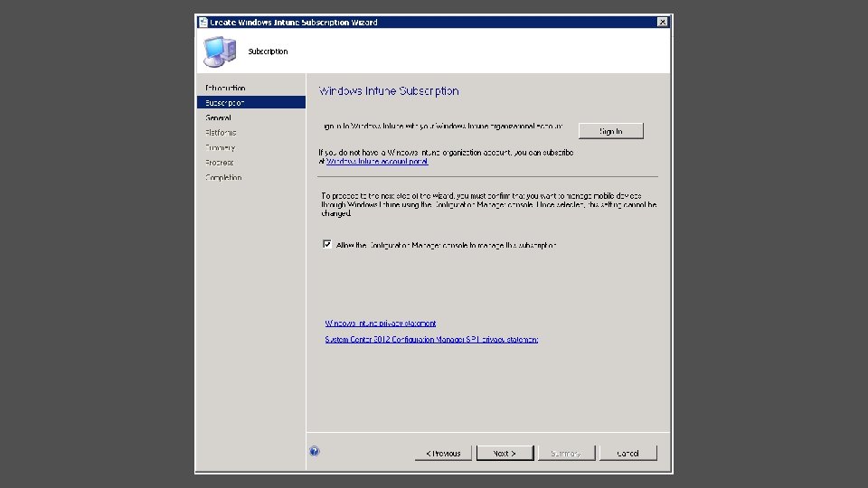Image resolution: width=868 pixels, height=488 pixels.
Task: Toggle Allow Configuration Manager console checkbox
Action: [x=327, y=245]
